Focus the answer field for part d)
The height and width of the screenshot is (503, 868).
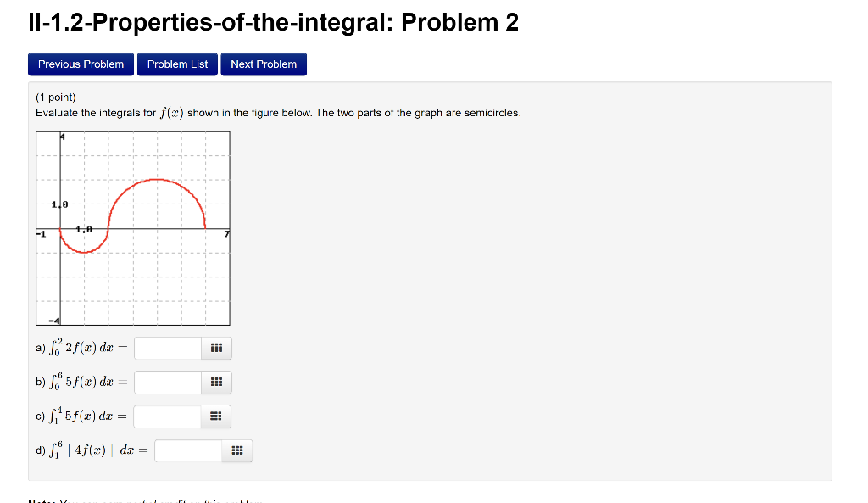187,450
